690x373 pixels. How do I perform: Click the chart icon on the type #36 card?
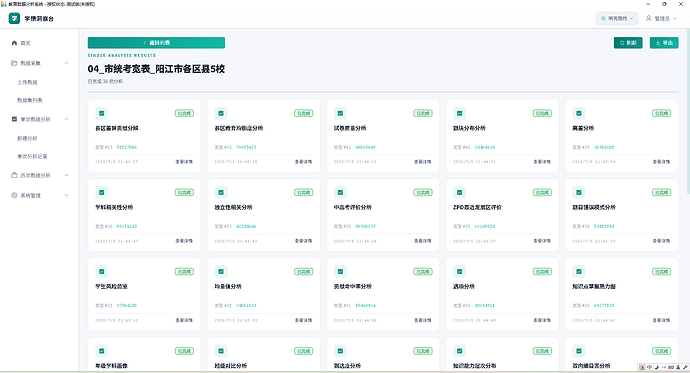[x=340, y=193]
